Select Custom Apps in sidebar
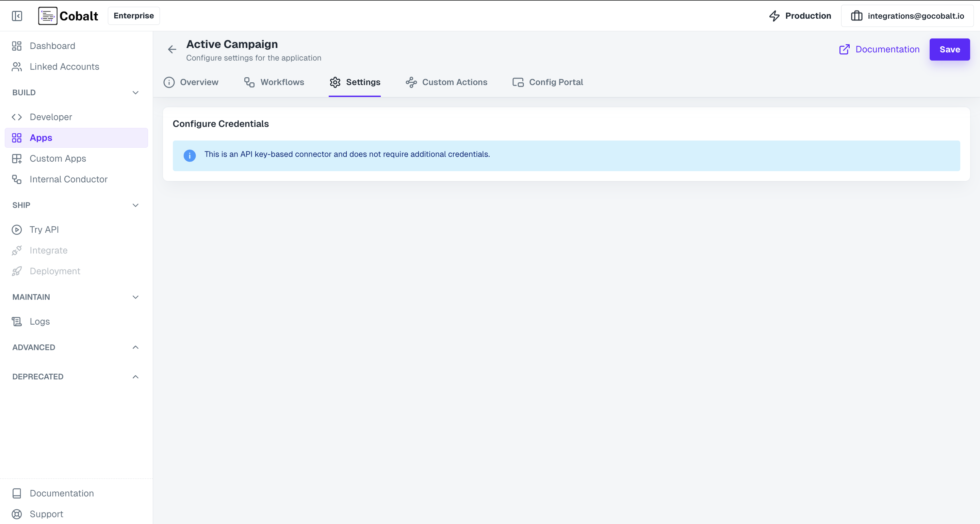The width and height of the screenshot is (980, 524). (58, 159)
